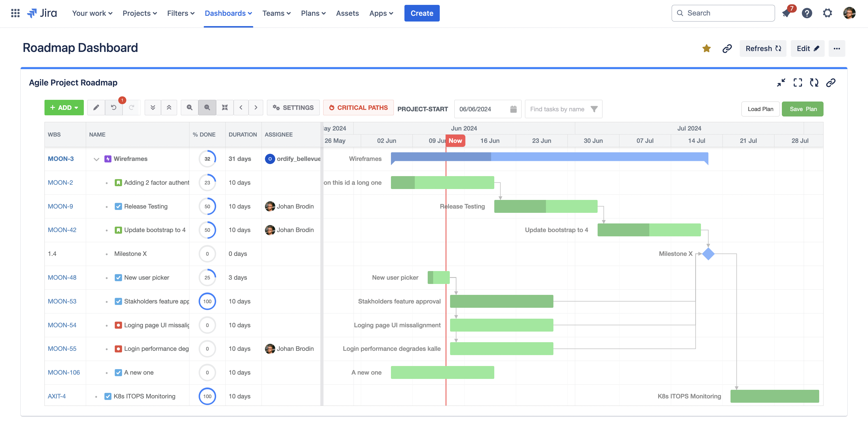This screenshot has height=440, width=868.
Task: Collapse all rows with double-up chevron
Action: (169, 108)
